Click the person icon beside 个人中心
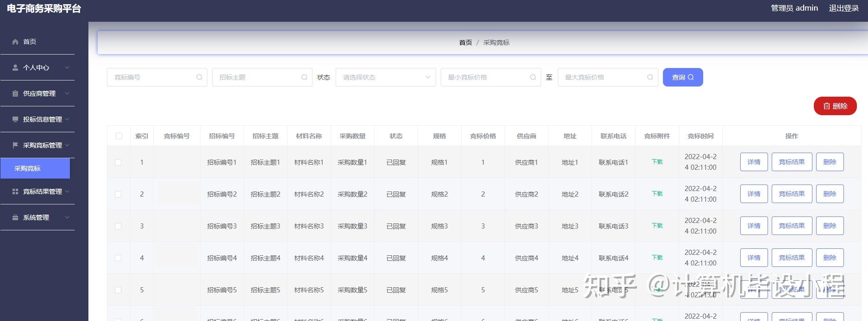Image resolution: width=868 pixels, height=321 pixels. tap(15, 68)
